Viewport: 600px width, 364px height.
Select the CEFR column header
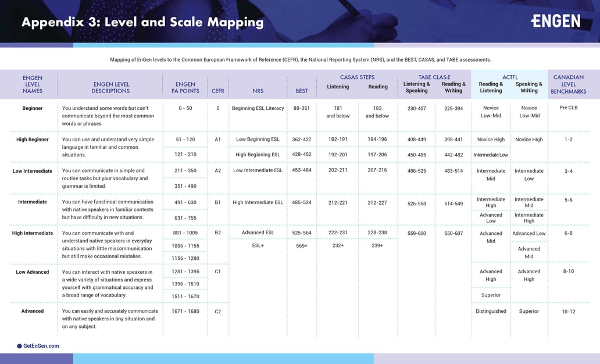pyautogui.click(x=218, y=90)
